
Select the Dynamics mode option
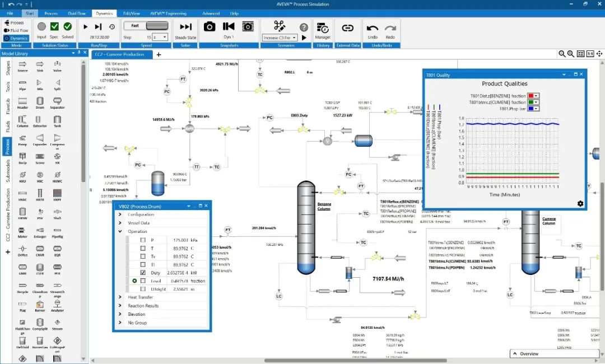pos(16,38)
